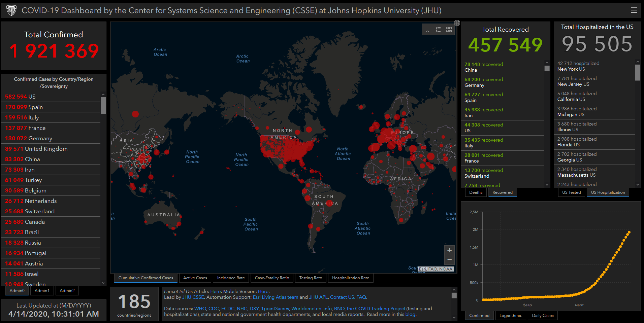The height and width of the screenshot is (323, 644).
Task: Click the Contact US link
Action: click(x=342, y=297)
